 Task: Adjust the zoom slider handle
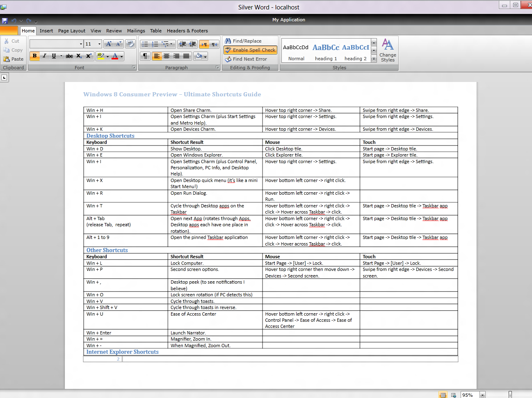tap(510, 395)
